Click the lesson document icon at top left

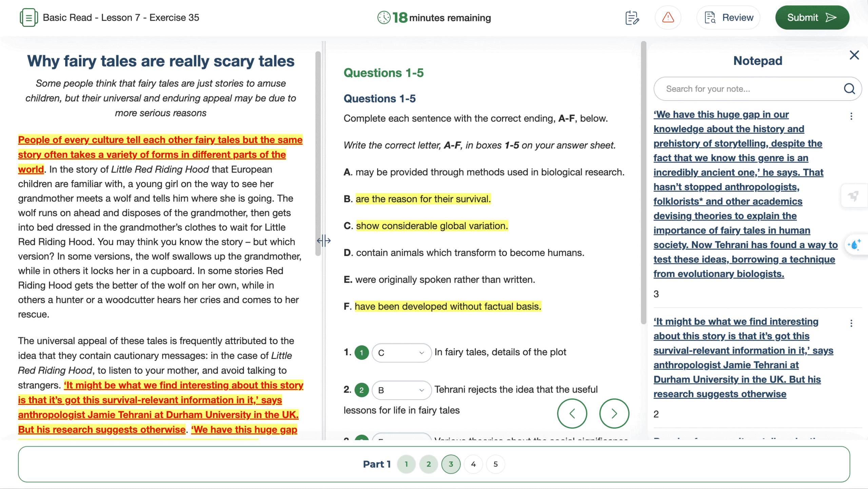point(28,18)
